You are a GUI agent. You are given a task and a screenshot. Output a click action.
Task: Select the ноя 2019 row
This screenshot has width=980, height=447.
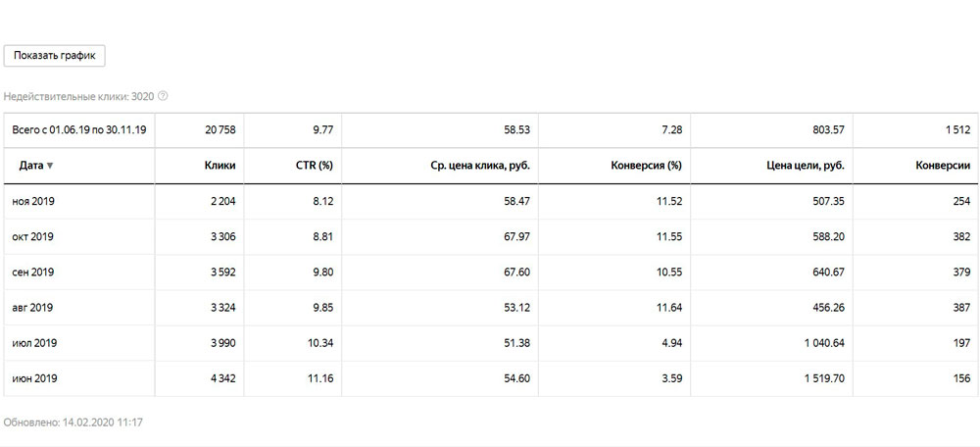click(x=33, y=201)
